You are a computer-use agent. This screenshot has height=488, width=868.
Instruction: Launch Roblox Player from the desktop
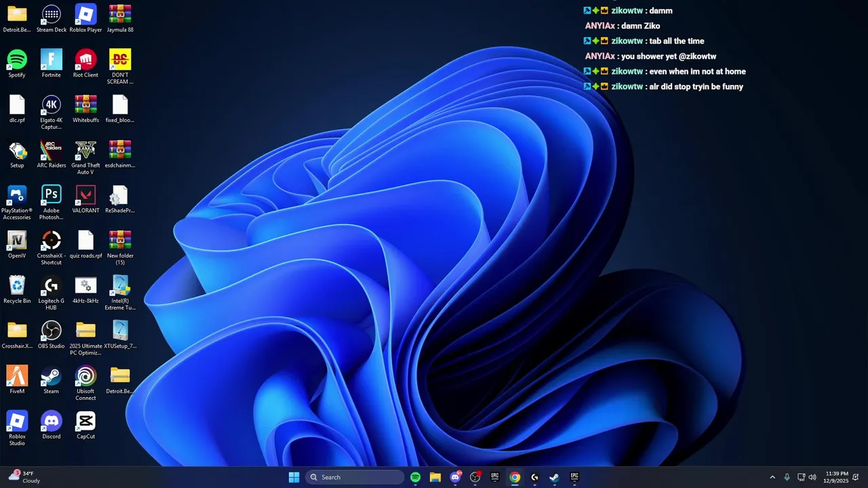tap(85, 19)
